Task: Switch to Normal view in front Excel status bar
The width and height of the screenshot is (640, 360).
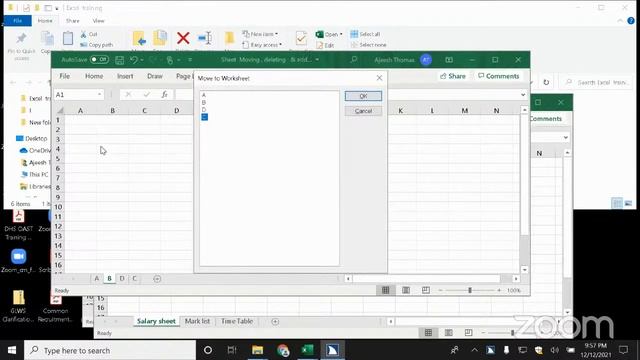Action: point(385,290)
